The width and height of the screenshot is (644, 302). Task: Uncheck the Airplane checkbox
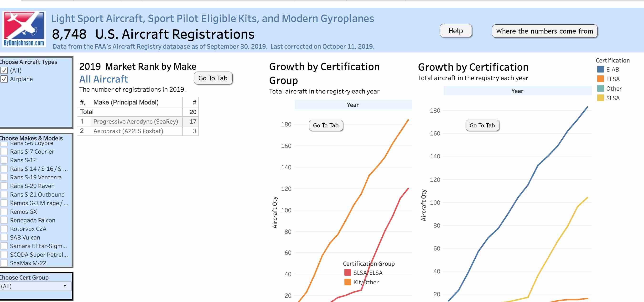coord(4,79)
